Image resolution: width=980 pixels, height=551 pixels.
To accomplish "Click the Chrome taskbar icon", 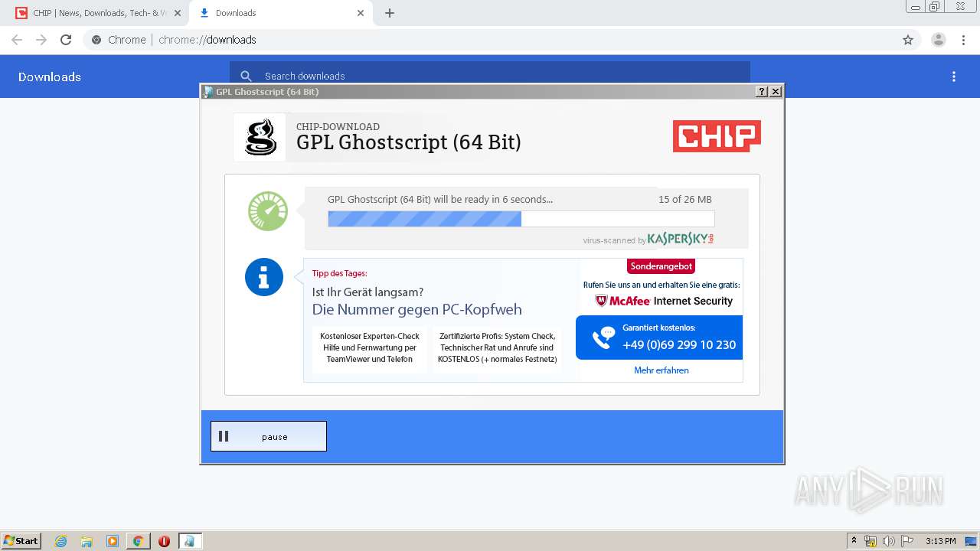I will 138,541.
